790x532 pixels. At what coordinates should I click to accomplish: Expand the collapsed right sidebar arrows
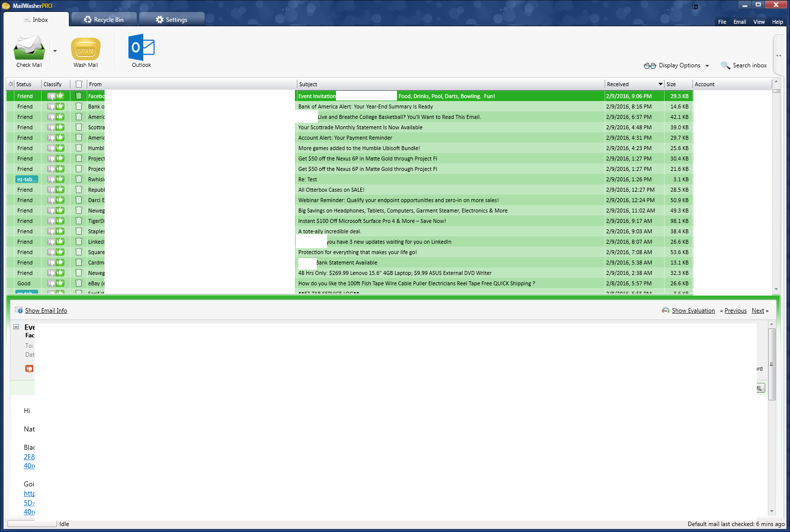coord(779,55)
